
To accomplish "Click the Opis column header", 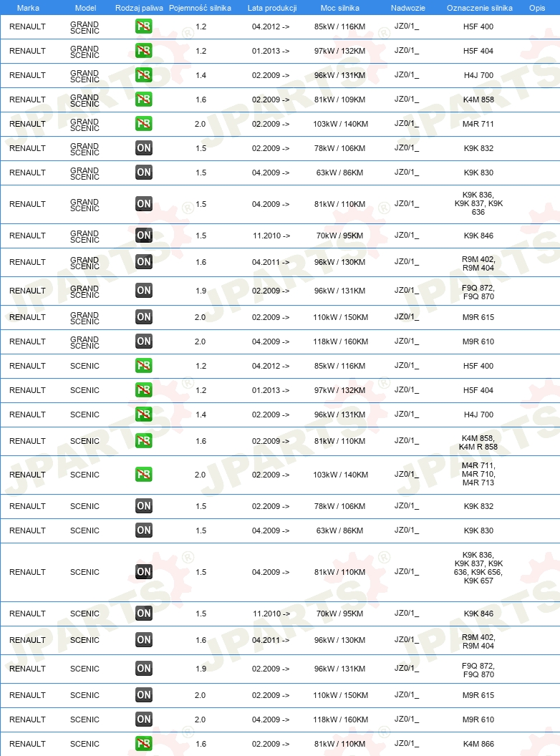I will [537, 8].
